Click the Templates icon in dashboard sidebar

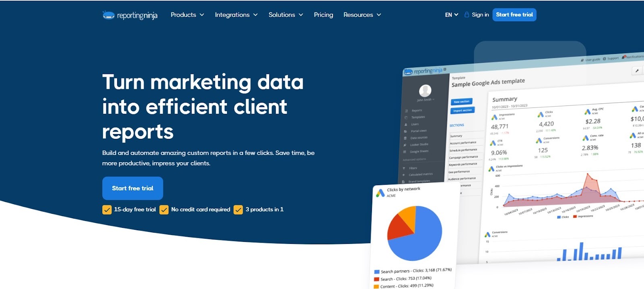pyautogui.click(x=406, y=118)
